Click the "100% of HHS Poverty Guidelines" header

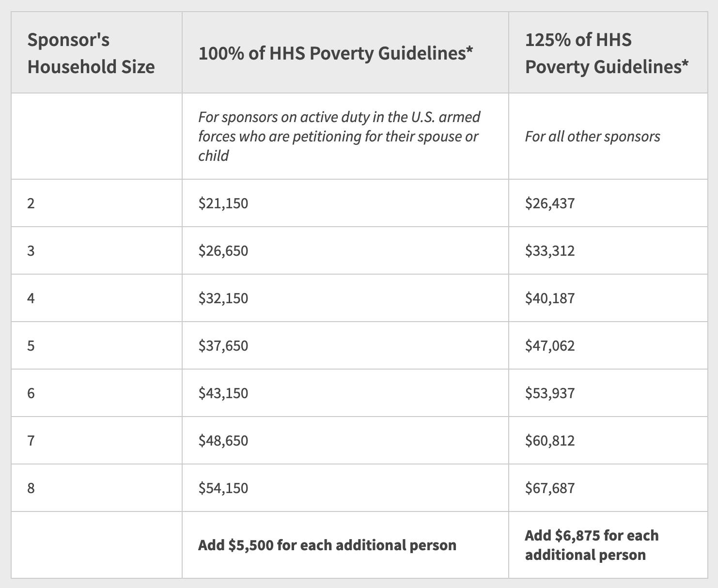(x=335, y=53)
